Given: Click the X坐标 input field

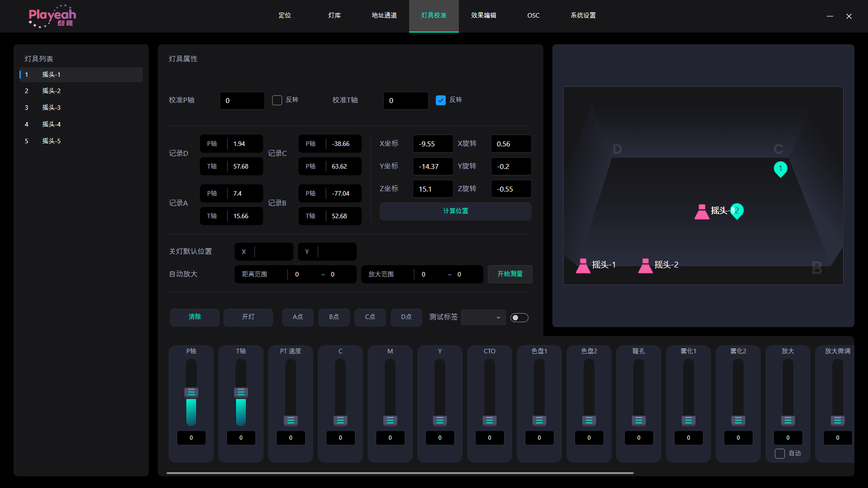Looking at the screenshot, I should click(x=432, y=144).
